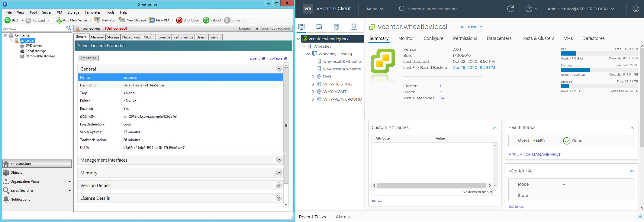The height and width of the screenshot is (222, 644).
Task: Open vSphere Menu dropdown
Action: point(375,9)
